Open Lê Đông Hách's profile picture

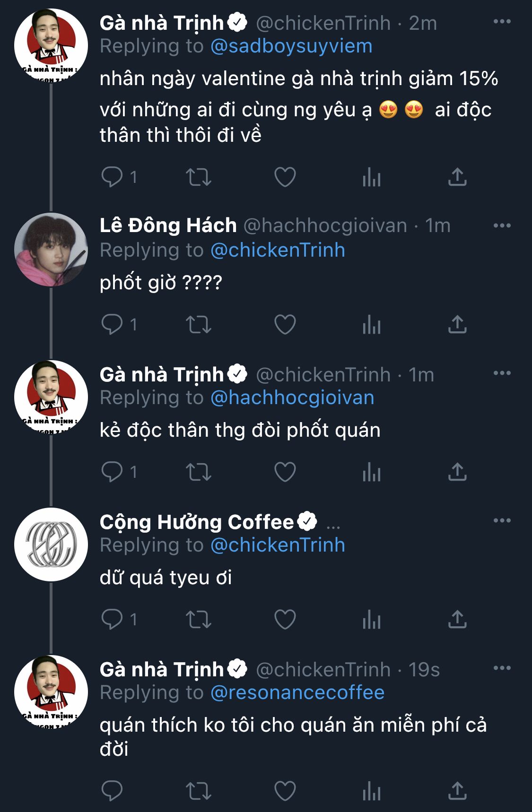51,250
